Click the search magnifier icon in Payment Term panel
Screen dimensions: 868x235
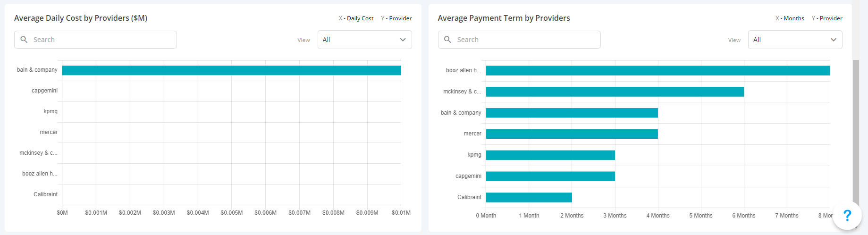448,40
